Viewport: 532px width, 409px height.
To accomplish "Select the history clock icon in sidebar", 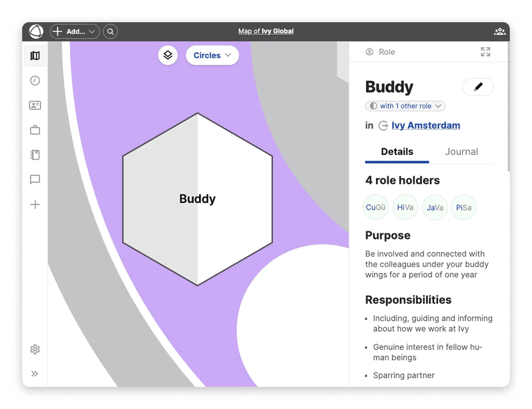I will (x=35, y=80).
